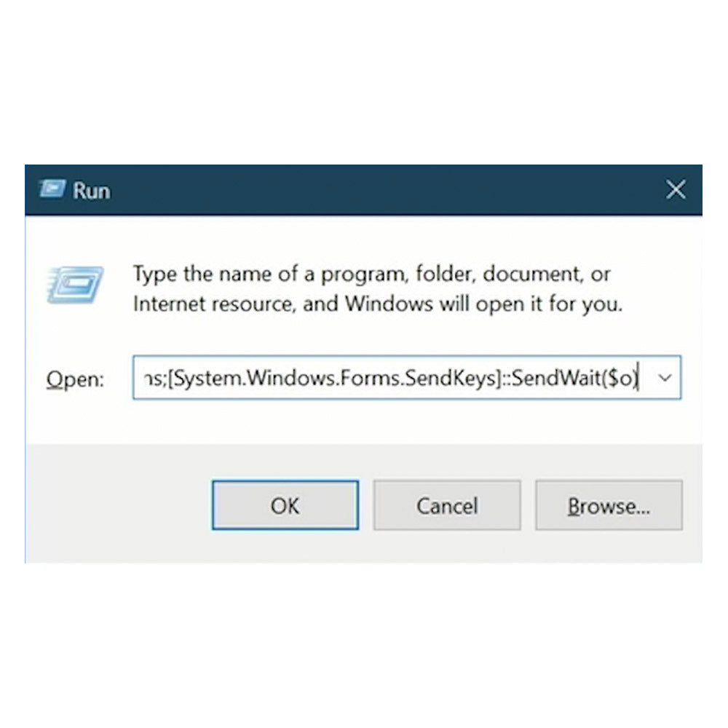728x728 pixels.
Task: Confirm the command with OK
Action: tap(285, 505)
